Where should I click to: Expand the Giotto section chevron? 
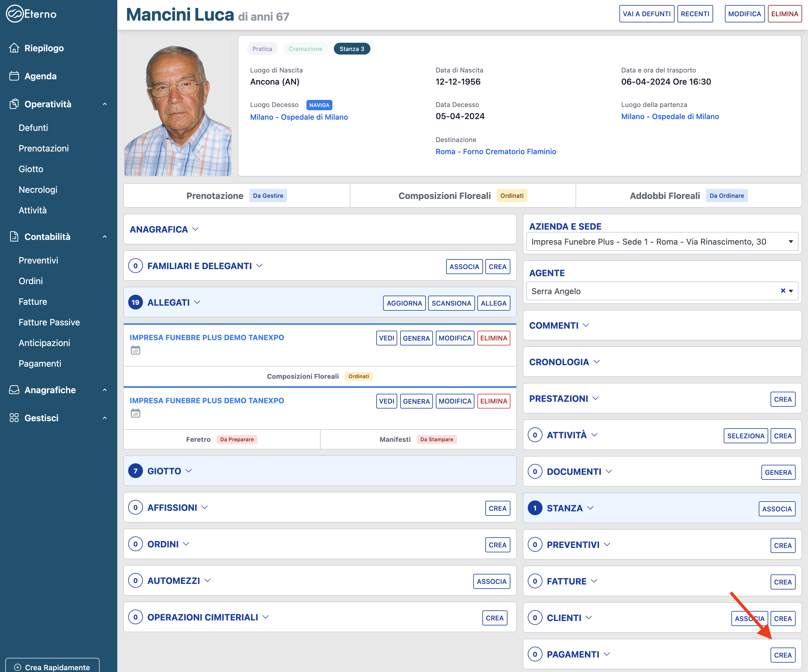(189, 471)
